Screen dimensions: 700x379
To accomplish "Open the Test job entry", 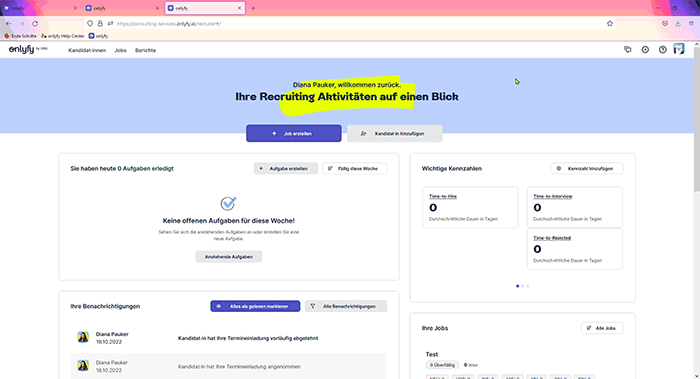I will (432, 354).
